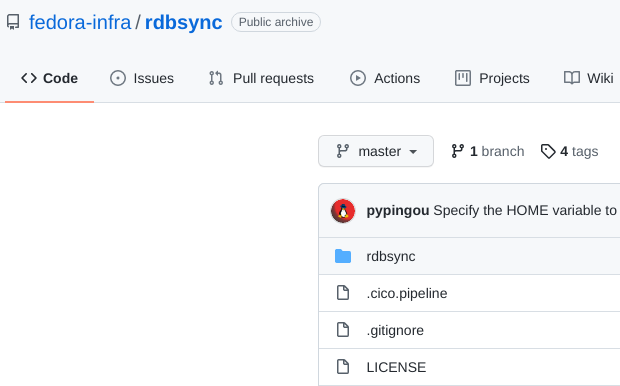This screenshot has height=386, width=620.
Task: Click the Public archive badge
Action: (276, 22)
